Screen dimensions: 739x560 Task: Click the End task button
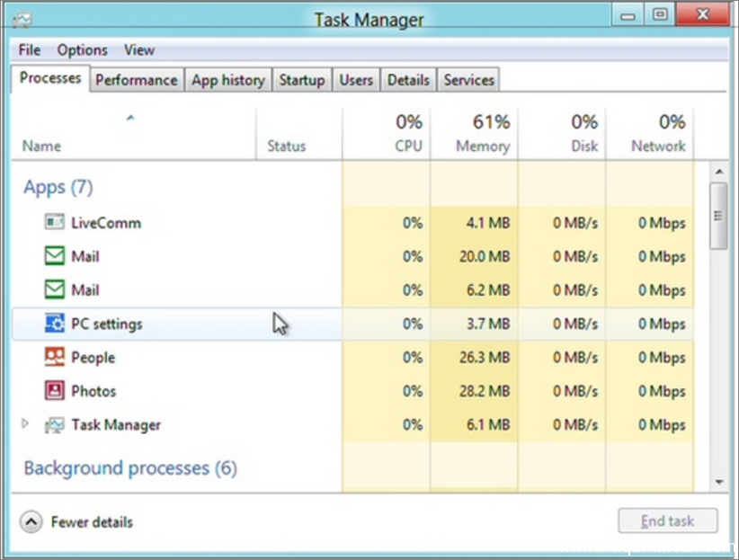click(x=667, y=520)
